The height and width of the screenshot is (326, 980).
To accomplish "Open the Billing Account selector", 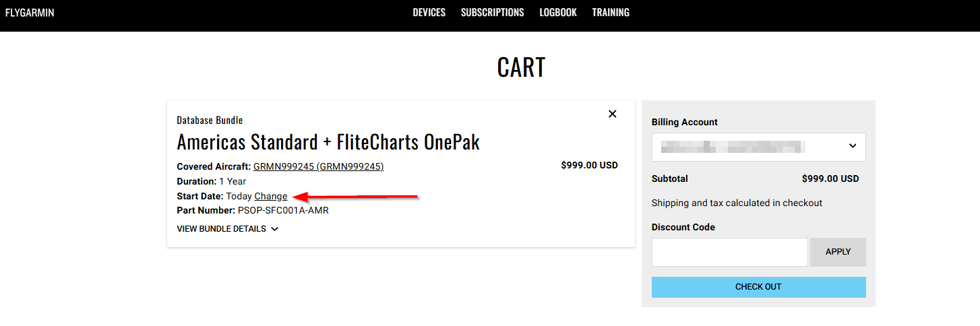I will [x=758, y=146].
